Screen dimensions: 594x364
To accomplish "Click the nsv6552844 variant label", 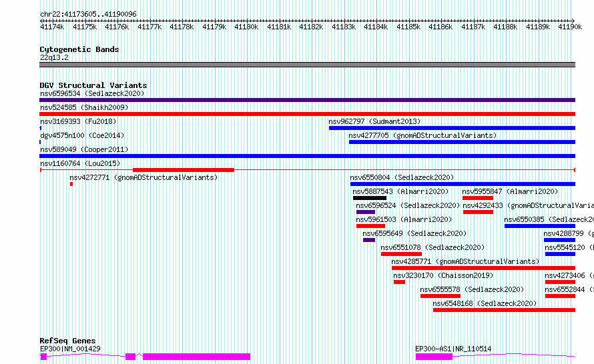I will (x=569, y=289).
